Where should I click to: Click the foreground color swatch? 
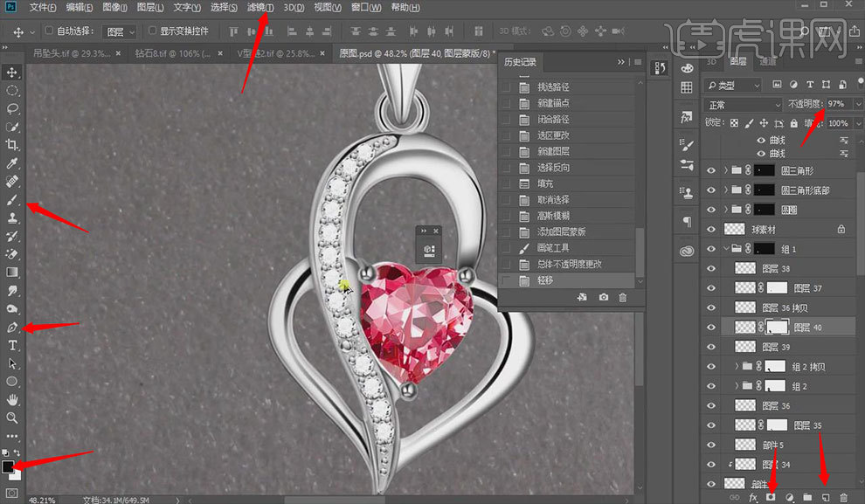[8, 466]
